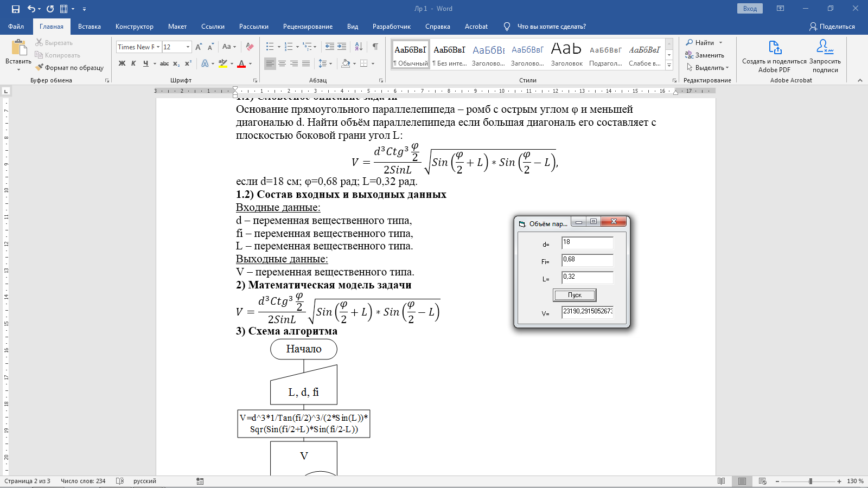Screen dimensions: 868x488
Task: Create a bulleted list
Action: pos(270,47)
